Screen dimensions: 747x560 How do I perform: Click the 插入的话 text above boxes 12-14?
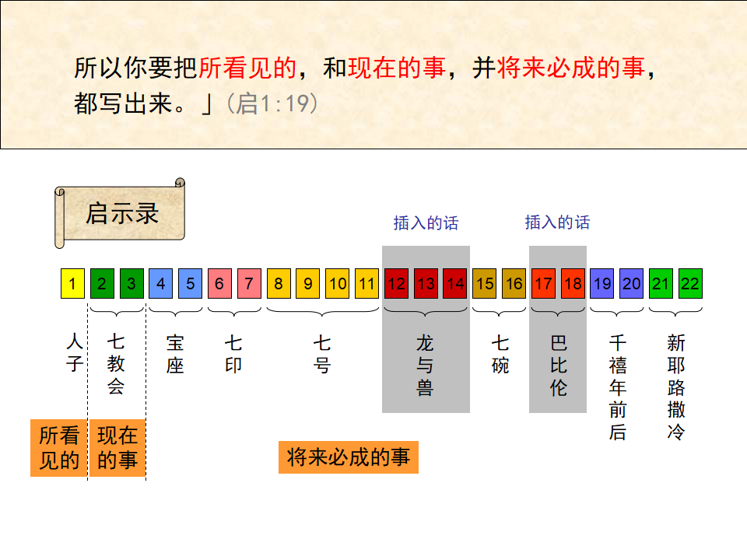point(426,224)
